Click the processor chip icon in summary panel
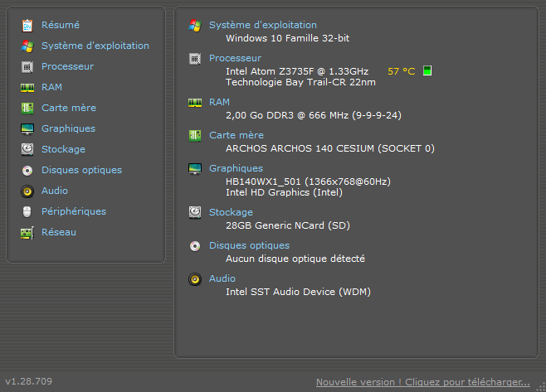 (195, 59)
